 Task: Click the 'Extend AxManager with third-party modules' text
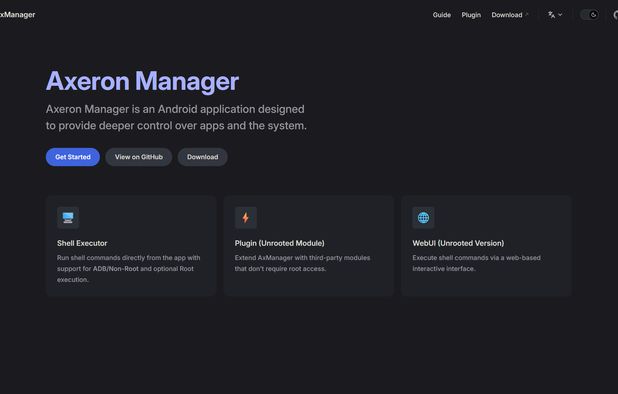click(302, 258)
